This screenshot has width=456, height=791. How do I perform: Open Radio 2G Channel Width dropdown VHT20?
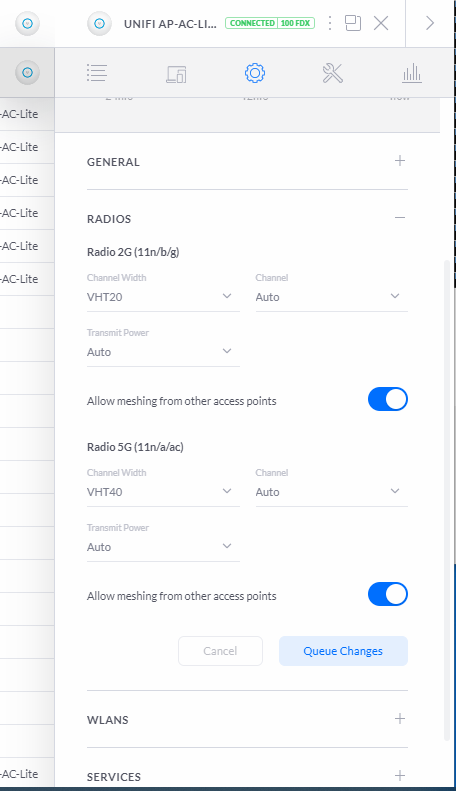click(x=163, y=297)
